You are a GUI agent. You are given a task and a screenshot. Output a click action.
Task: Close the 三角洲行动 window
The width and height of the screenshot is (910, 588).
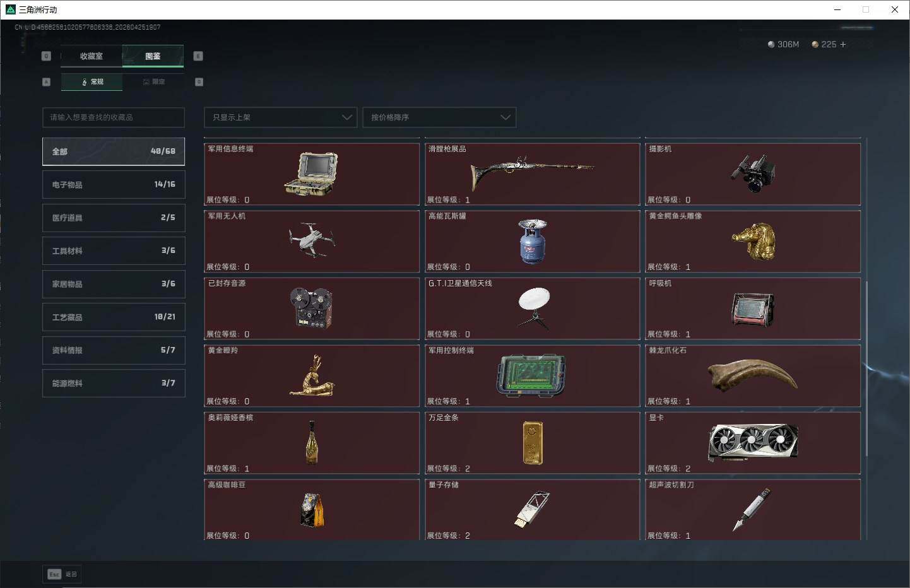(x=895, y=9)
